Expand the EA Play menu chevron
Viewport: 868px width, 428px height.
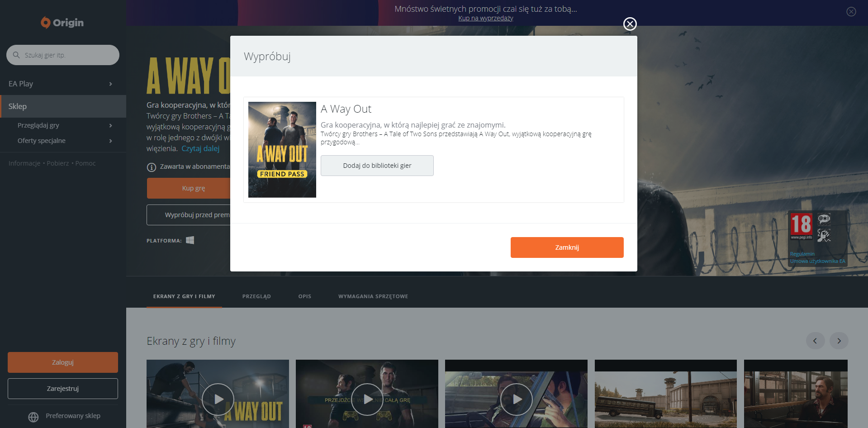[111, 84]
